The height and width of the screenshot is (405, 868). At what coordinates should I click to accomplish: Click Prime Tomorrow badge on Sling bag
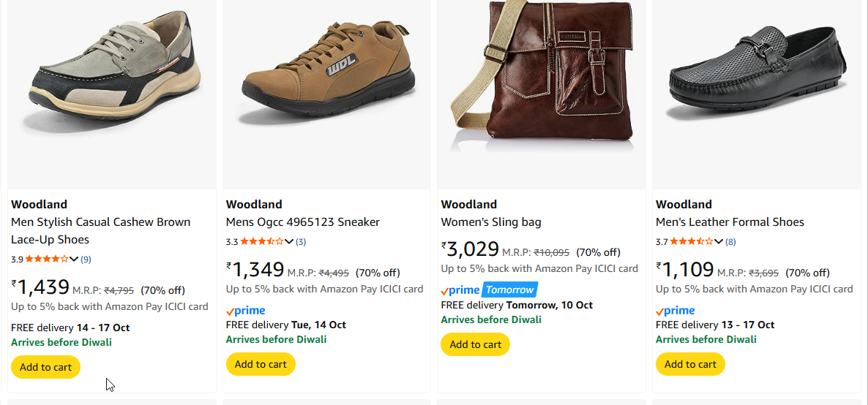pyautogui.click(x=489, y=290)
